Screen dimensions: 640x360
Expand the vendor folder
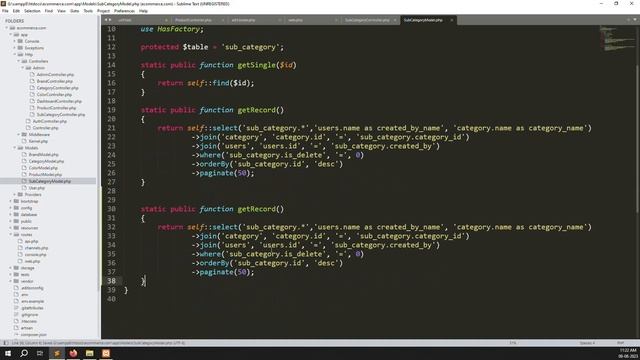coord(11,281)
